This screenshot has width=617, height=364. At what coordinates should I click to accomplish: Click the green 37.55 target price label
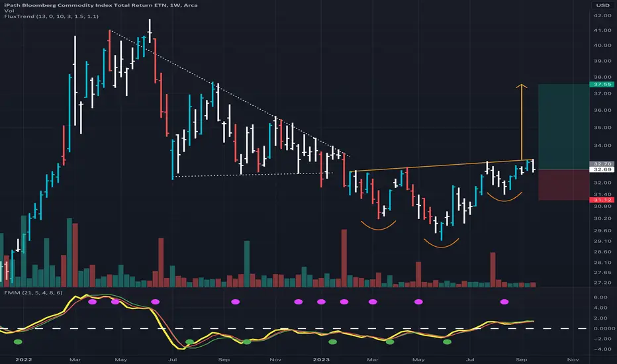click(602, 85)
